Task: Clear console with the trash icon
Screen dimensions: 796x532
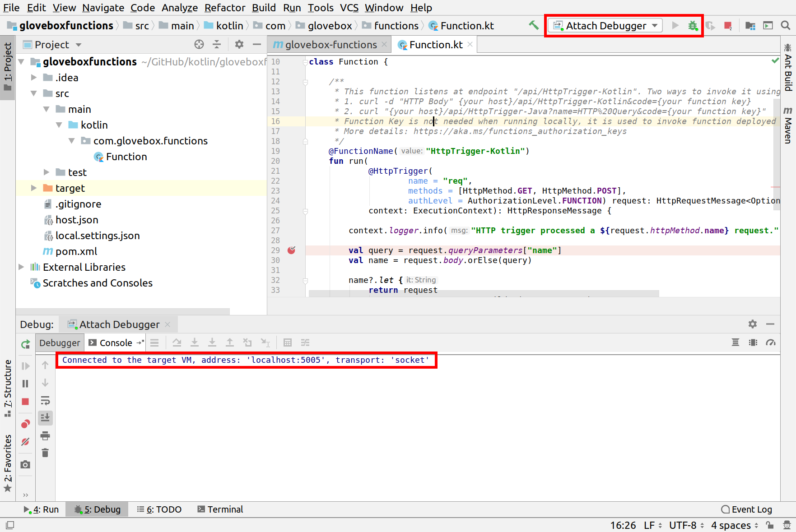Action: click(45, 453)
